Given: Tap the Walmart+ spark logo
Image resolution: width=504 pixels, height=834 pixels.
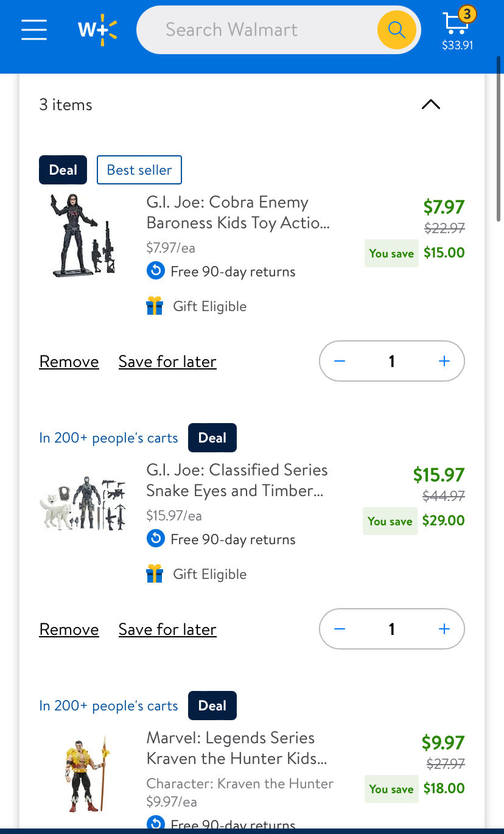Looking at the screenshot, I should tap(97, 29).
